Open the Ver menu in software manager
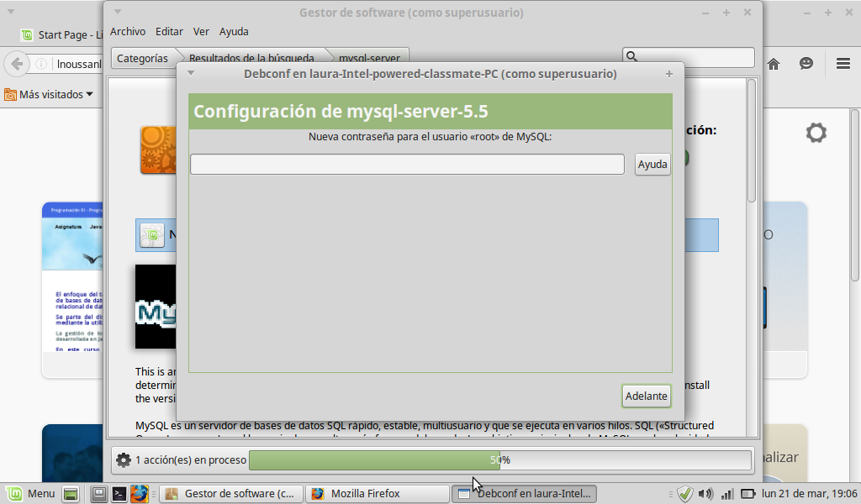861x504 pixels. point(201,31)
